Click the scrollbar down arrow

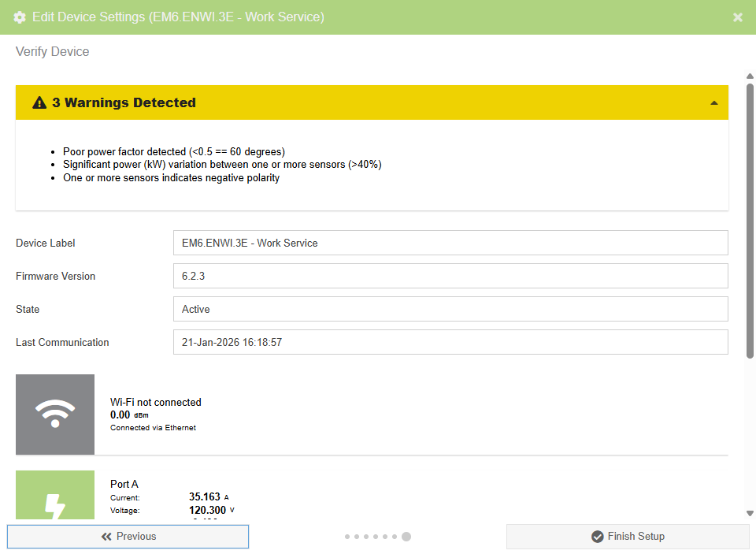coord(750,514)
